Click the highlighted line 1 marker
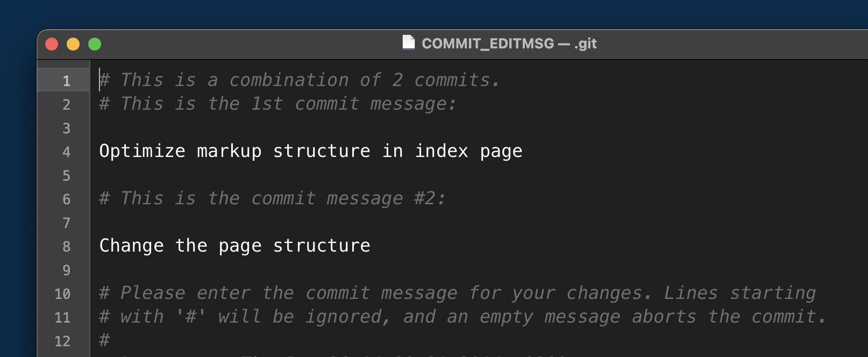The width and height of the screenshot is (868, 357). (x=66, y=81)
